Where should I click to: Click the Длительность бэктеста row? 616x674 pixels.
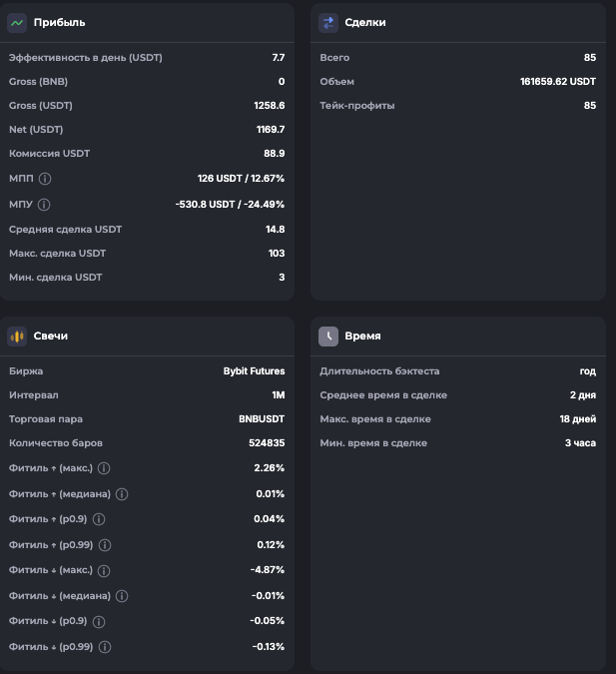tap(457, 371)
